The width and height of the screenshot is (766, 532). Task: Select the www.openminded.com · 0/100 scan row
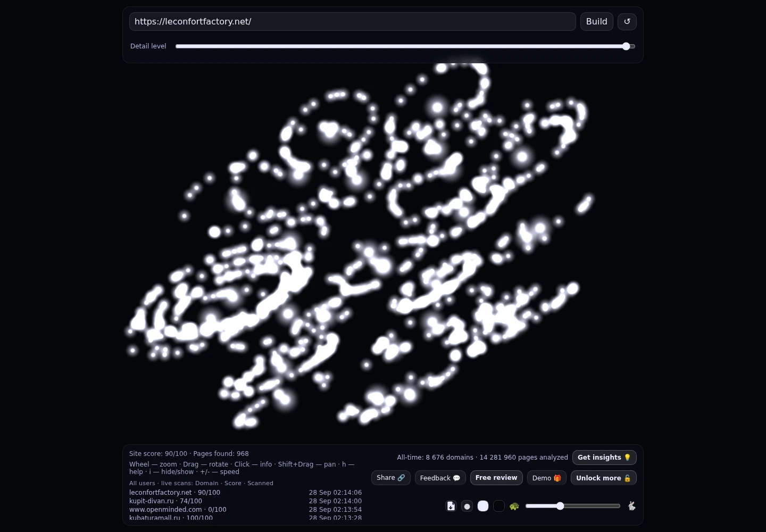click(x=245, y=510)
